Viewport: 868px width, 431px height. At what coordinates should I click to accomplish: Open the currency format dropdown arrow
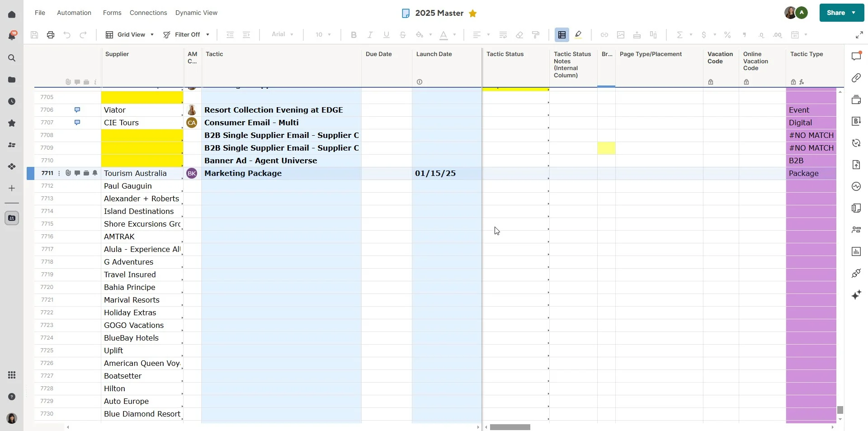click(715, 35)
